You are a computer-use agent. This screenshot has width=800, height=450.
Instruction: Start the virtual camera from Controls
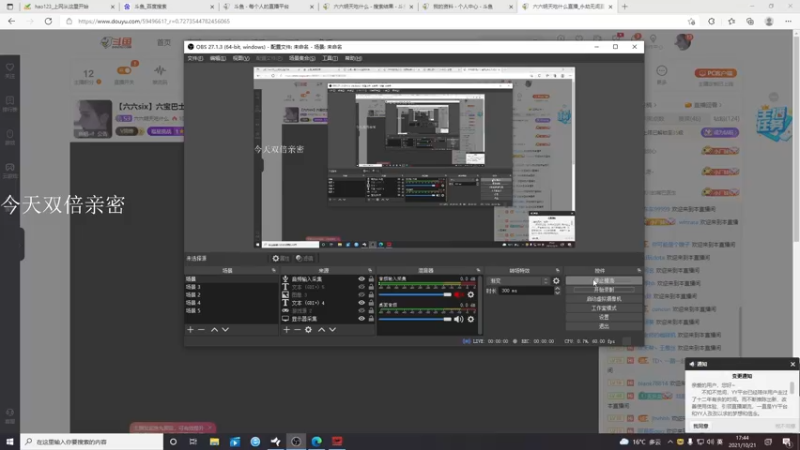click(604, 299)
